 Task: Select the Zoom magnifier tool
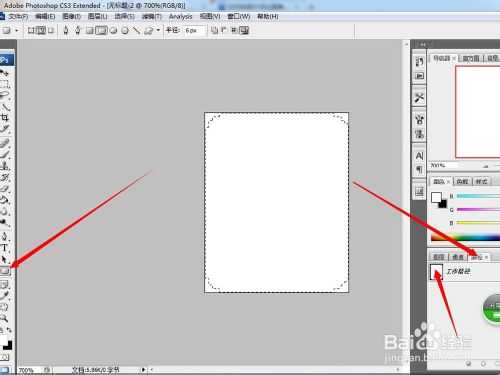[x=4, y=318]
